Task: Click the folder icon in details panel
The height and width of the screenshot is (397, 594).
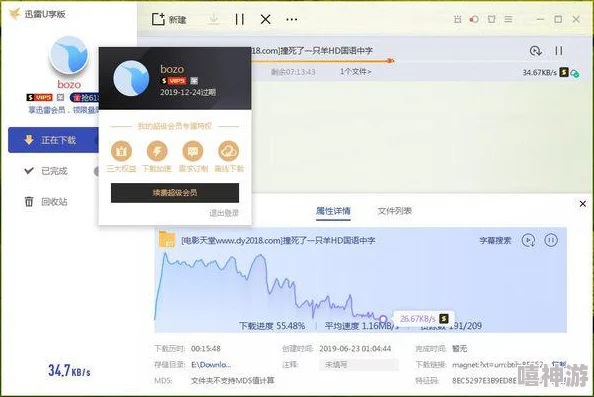Action: (167, 239)
